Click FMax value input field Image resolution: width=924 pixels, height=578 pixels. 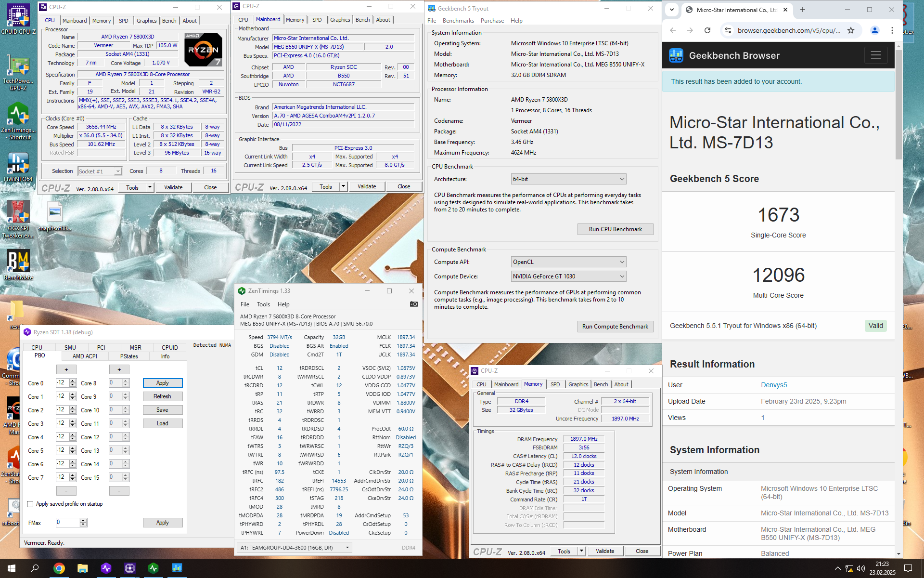point(67,523)
